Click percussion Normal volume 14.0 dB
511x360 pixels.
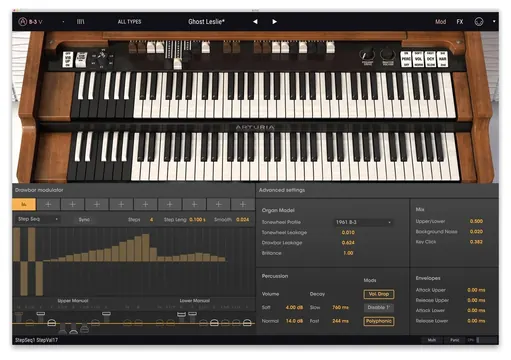[294, 321]
